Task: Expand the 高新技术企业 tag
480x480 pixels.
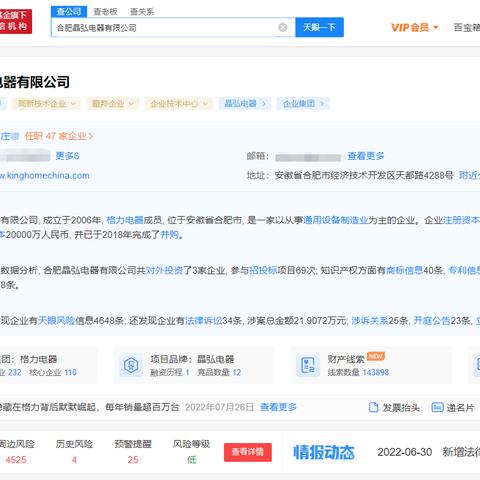Action: click(x=46, y=104)
